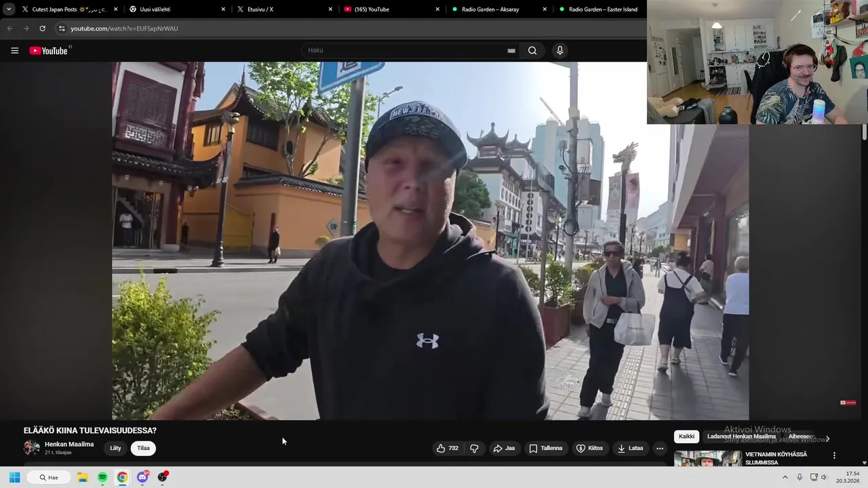
Task: Open Discord from the taskbar
Action: 142,477
